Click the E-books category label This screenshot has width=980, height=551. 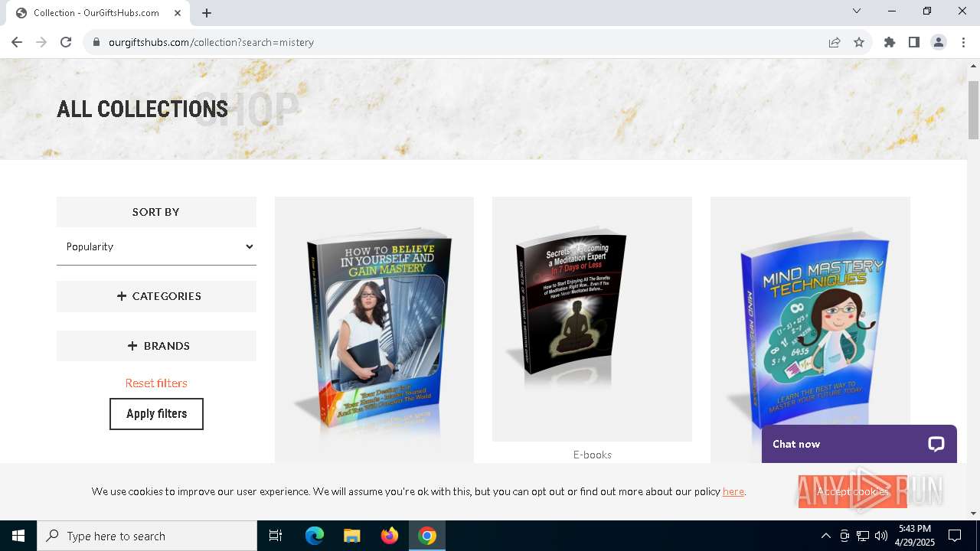pos(593,455)
